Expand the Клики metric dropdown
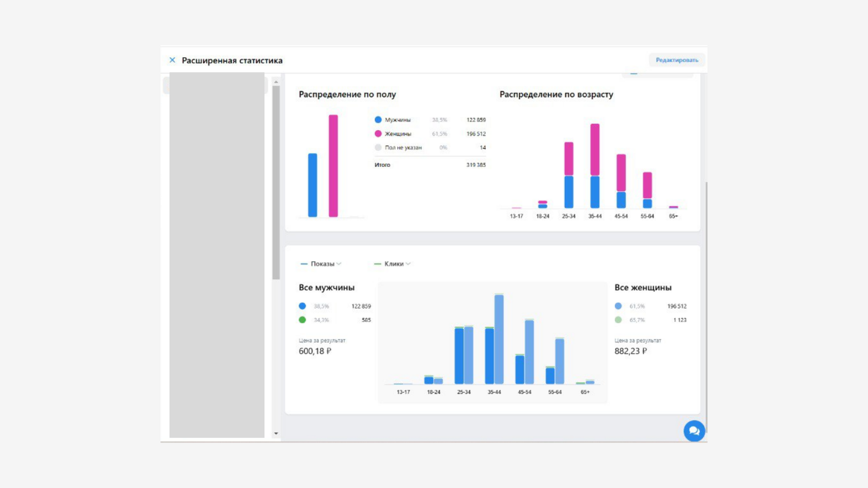The height and width of the screenshot is (488, 868). 392,264
